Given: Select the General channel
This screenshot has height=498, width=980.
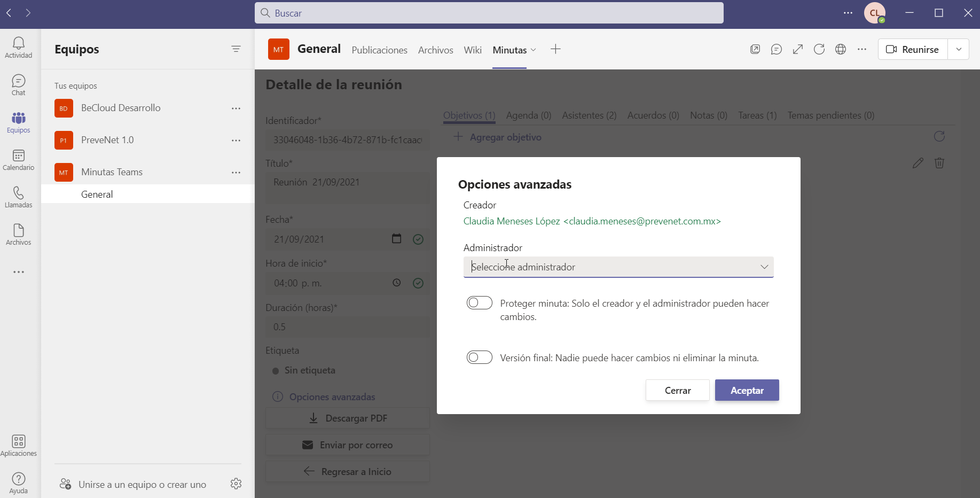Looking at the screenshot, I should [x=148, y=194].
